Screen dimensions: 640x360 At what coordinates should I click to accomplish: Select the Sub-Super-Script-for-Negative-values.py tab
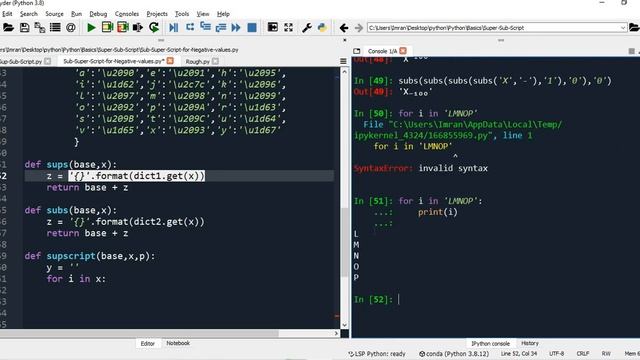coord(113,61)
